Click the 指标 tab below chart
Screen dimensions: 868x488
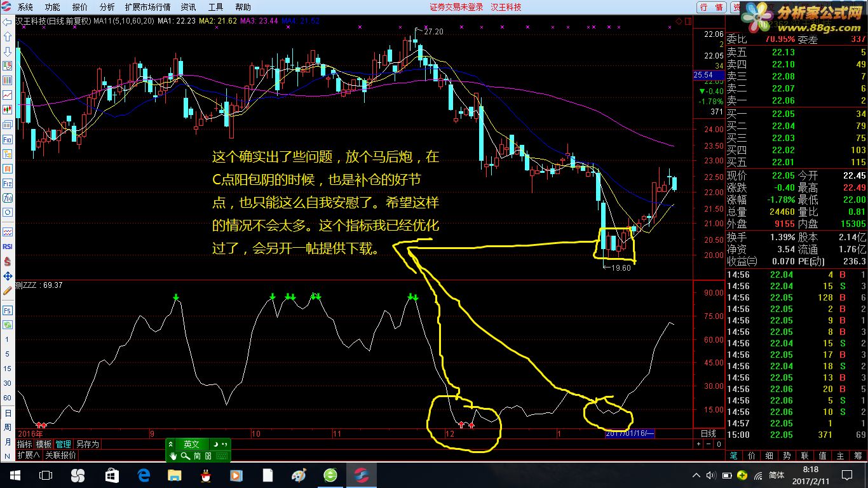pyautogui.click(x=25, y=444)
